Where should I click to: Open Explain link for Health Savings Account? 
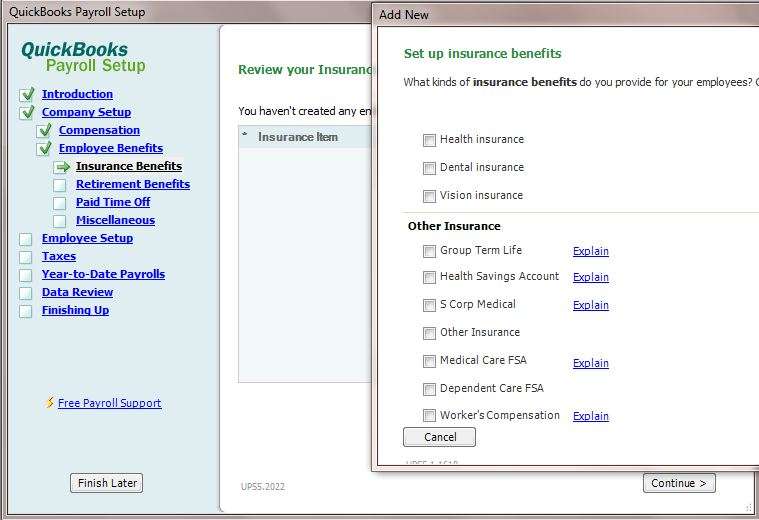[x=591, y=277]
